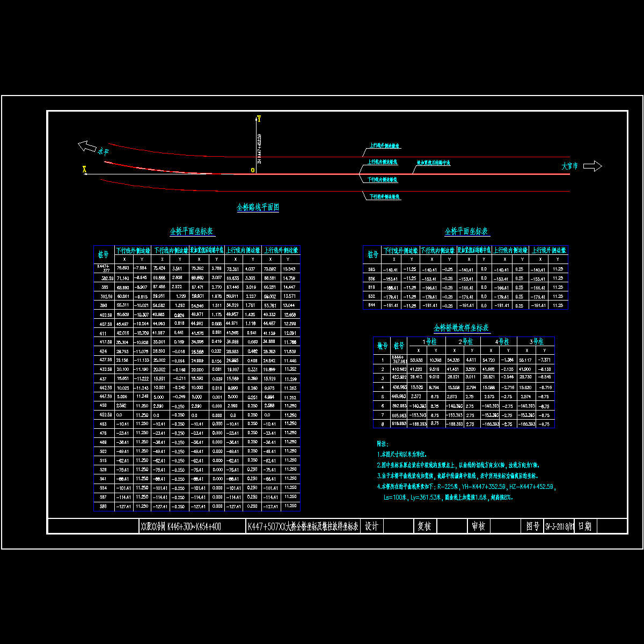Select pier station cell 449.963

click(399, 396)
